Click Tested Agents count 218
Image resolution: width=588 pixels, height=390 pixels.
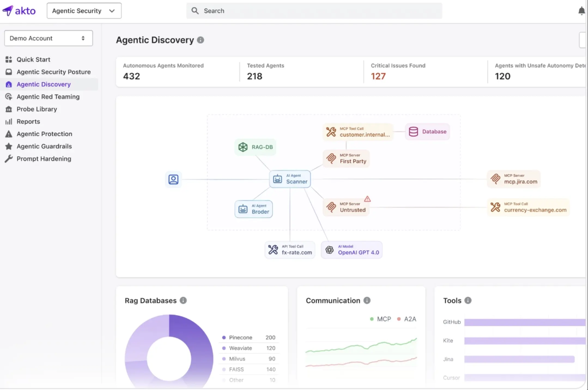coord(254,76)
